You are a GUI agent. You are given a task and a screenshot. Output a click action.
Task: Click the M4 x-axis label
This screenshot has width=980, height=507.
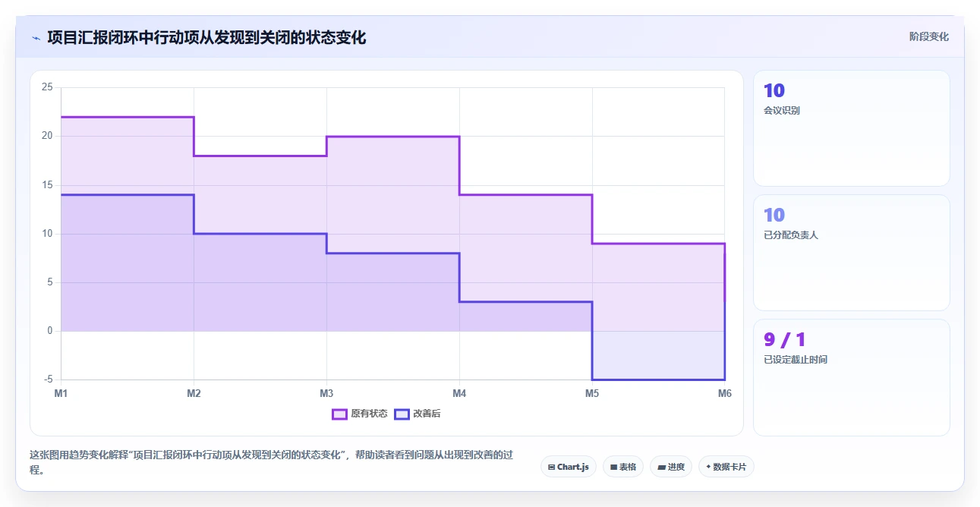click(459, 393)
